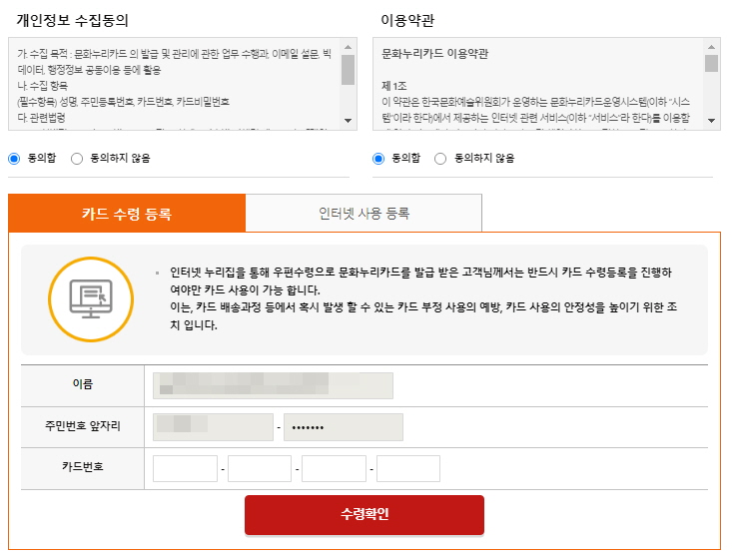Click the computer monitor icon in orange circle
732x560 pixels.
91,299
